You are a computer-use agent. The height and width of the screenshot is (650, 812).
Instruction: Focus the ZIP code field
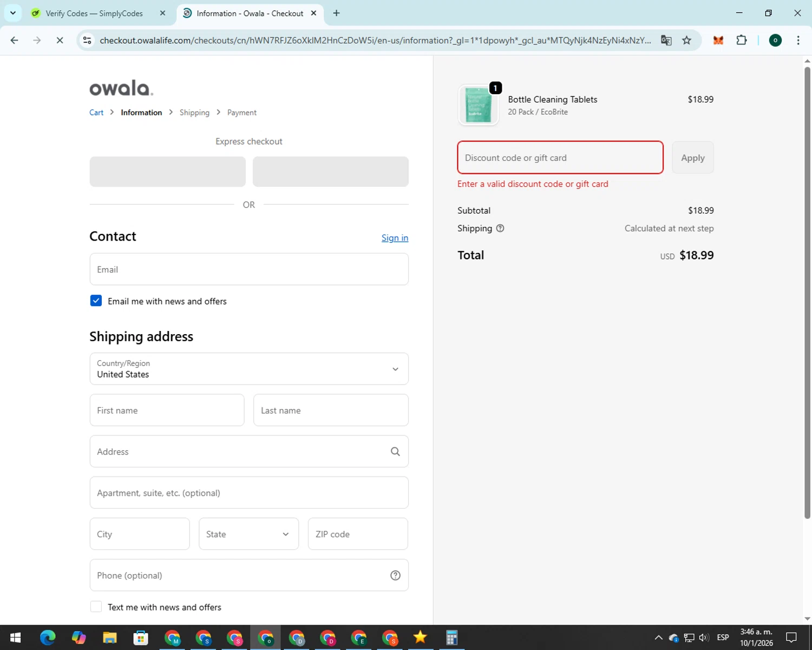click(358, 534)
